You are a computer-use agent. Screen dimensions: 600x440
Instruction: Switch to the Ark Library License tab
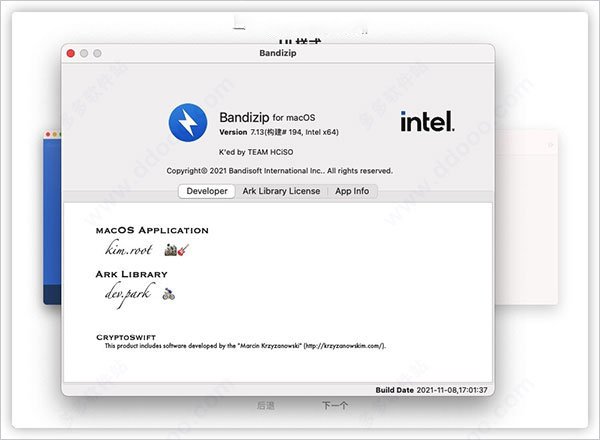pos(281,191)
